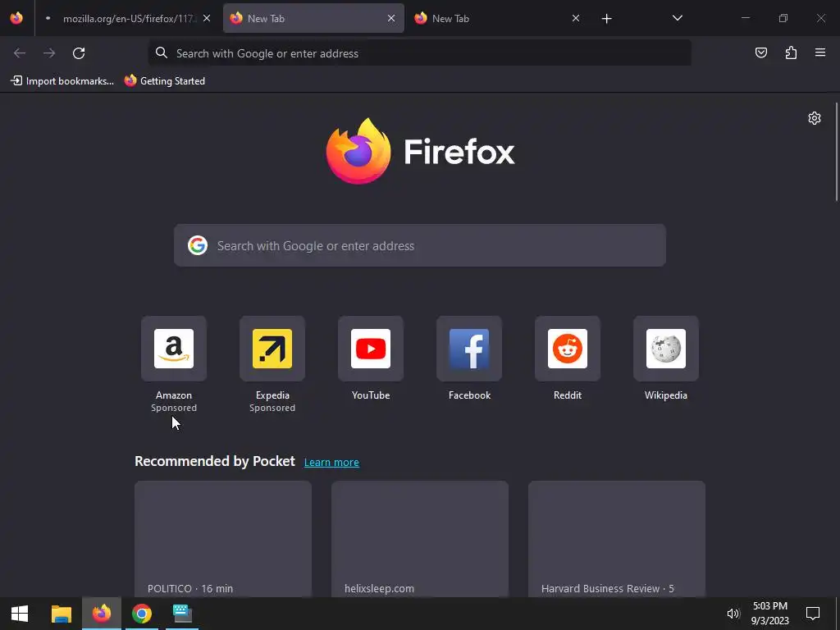Open the Getting Started bookmark

[x=164, y=81]
